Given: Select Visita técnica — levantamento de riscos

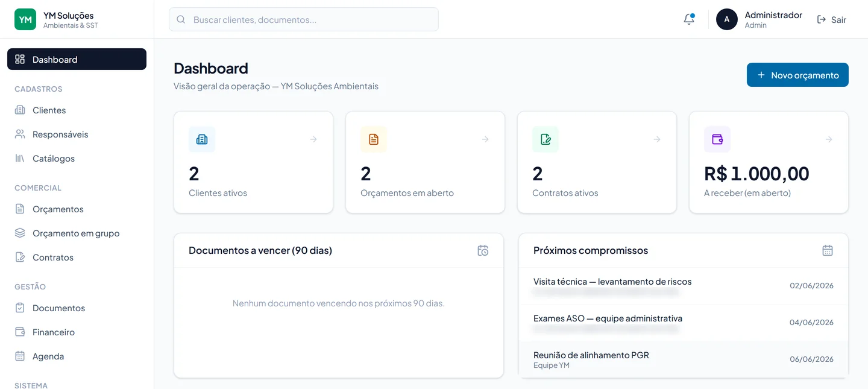Looking at the screenshot, I should click(684, 286).
